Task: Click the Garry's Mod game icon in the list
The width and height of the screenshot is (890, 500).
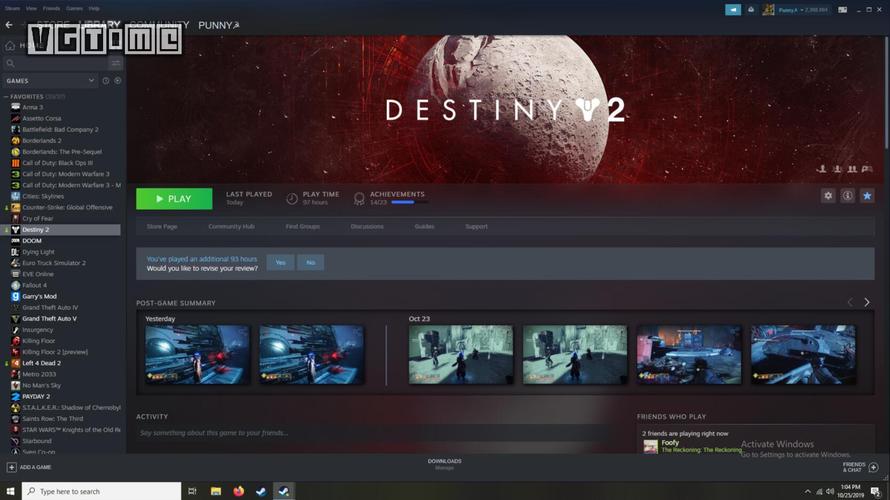Action: 16,296
